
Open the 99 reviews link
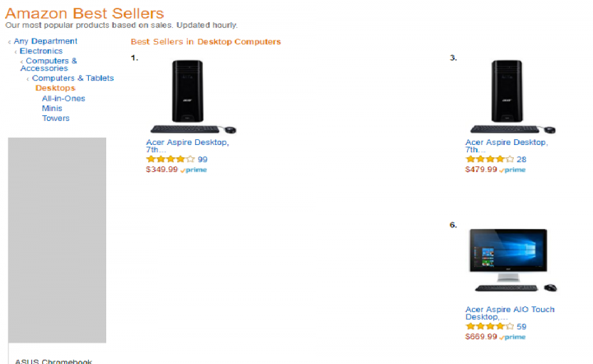(203, 160)
